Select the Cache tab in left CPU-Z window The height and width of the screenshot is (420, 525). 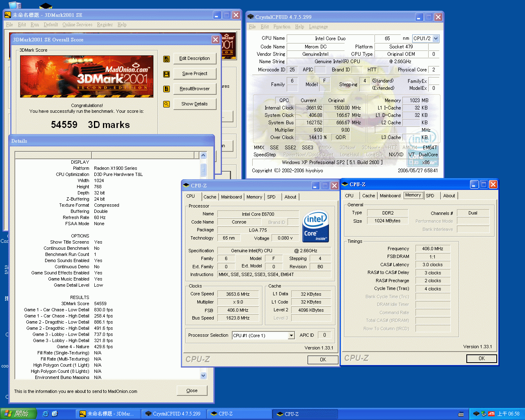coord(210,197)
